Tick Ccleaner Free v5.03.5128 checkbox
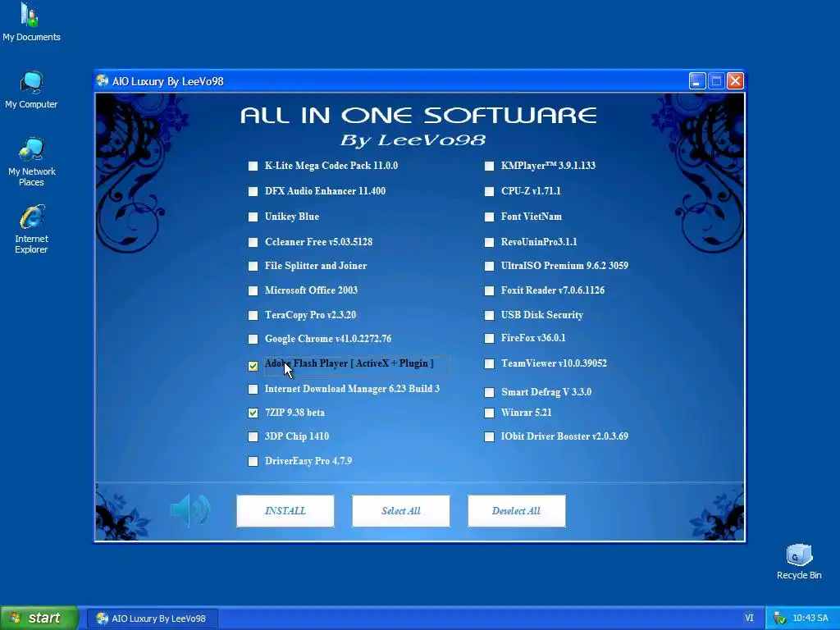The image size is (840, 630). [x=253, y=242]
